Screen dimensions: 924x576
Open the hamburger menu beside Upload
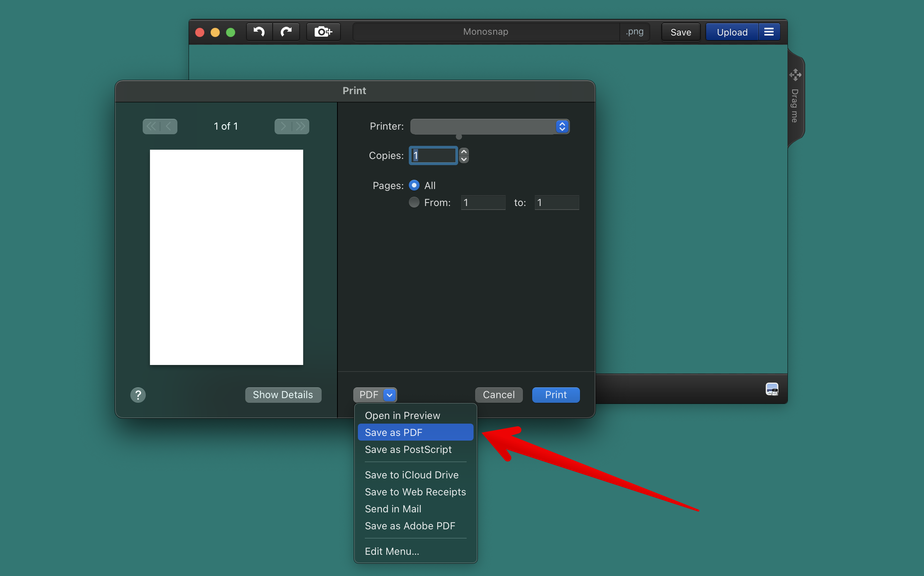pyautogui.click(x=769, y=32)
